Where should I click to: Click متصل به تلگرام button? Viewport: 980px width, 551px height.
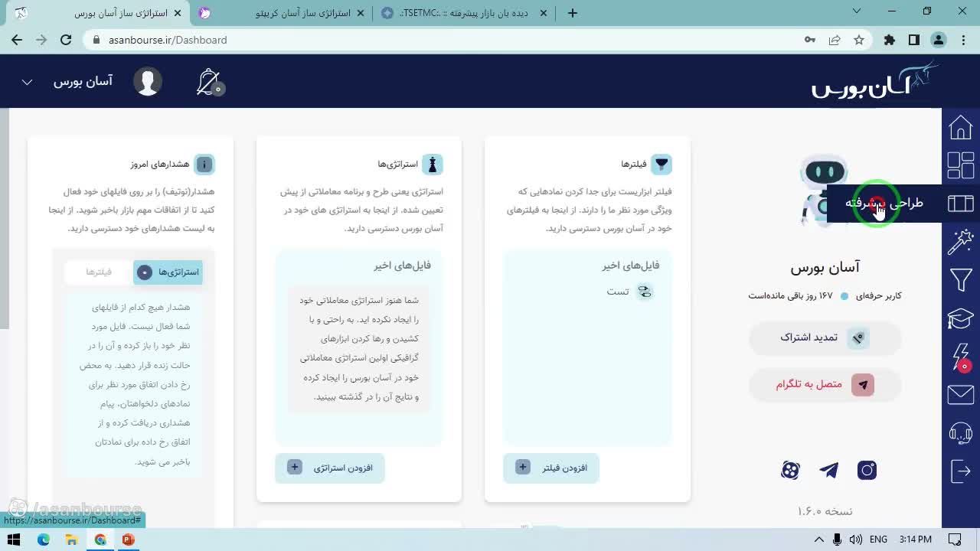coord(825,384)
